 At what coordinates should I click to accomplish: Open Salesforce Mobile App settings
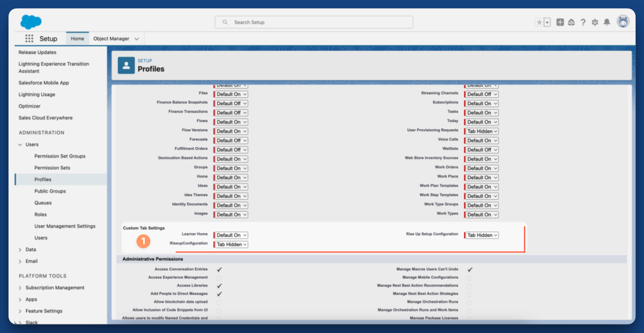pyautogui.click(x=44, y=83)
